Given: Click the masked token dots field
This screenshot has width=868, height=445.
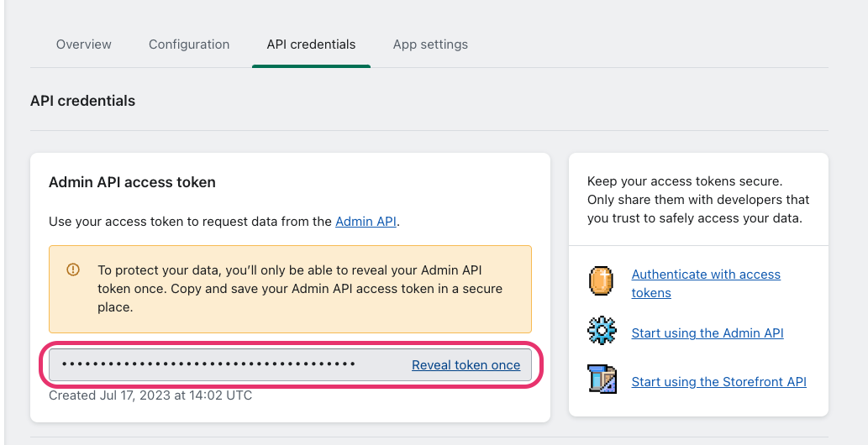Looking at the screenshot, I should pyautogui.click(x=290, y=364).
